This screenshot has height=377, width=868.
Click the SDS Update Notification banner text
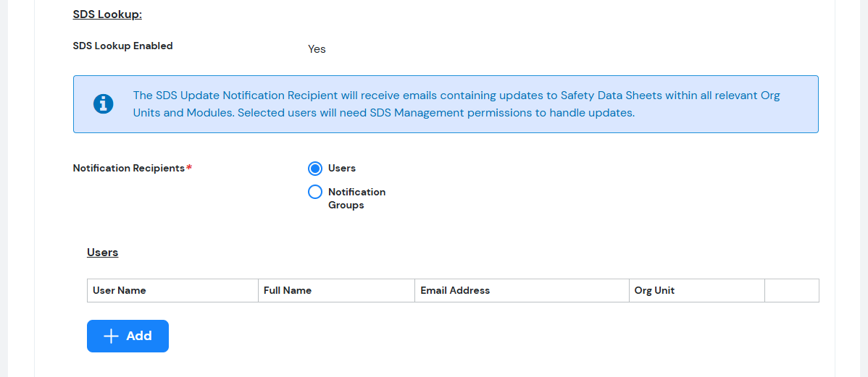(x=456, y=96)
